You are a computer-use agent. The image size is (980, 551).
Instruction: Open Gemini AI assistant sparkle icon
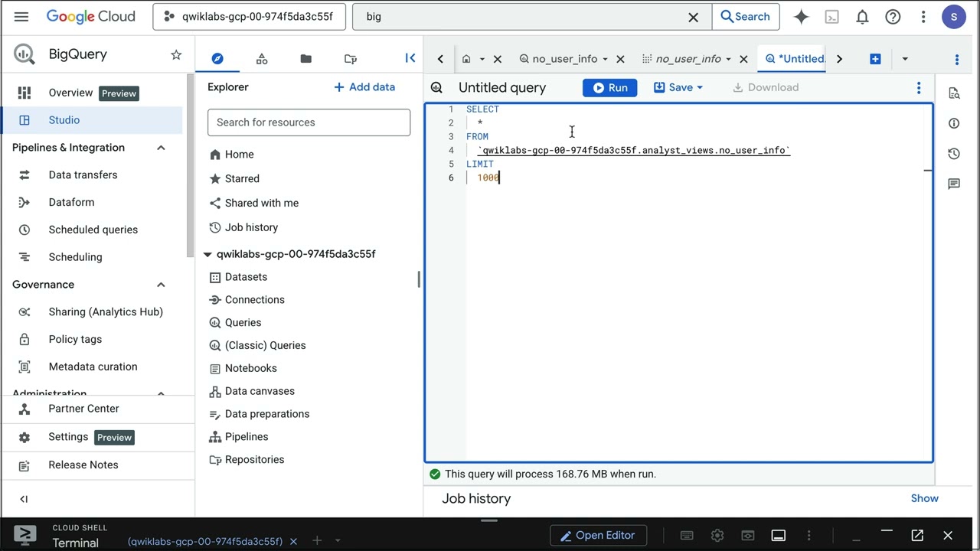(801, 16)
